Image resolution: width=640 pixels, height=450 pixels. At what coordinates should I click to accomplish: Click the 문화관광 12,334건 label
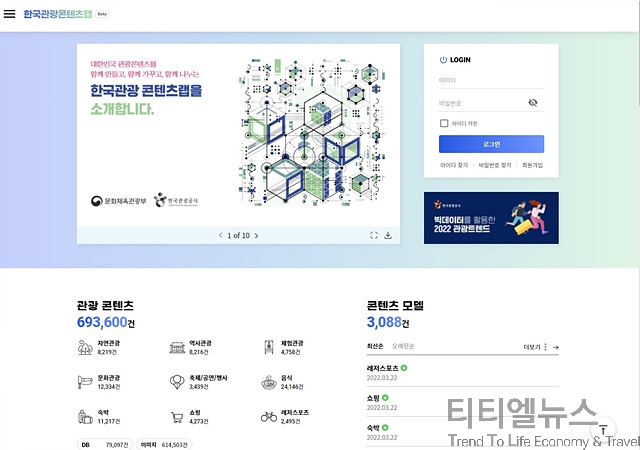109,382
